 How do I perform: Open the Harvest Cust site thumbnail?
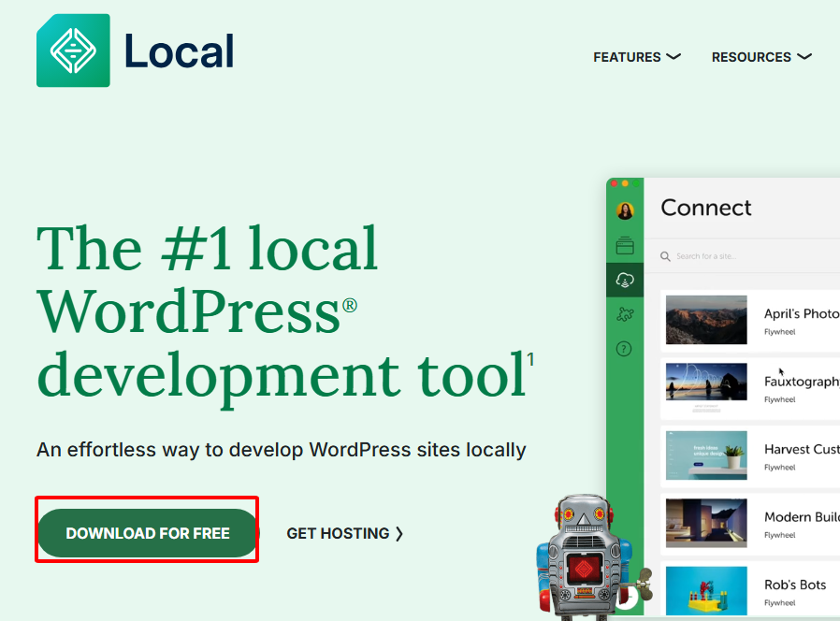tap(706, 455)
